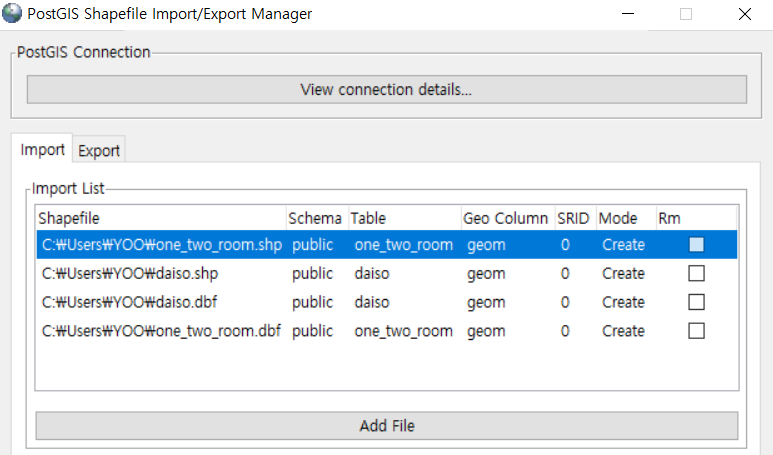
Task: Click SRID 0 in daiso.dbf row
Action: (x=565, y=302)
